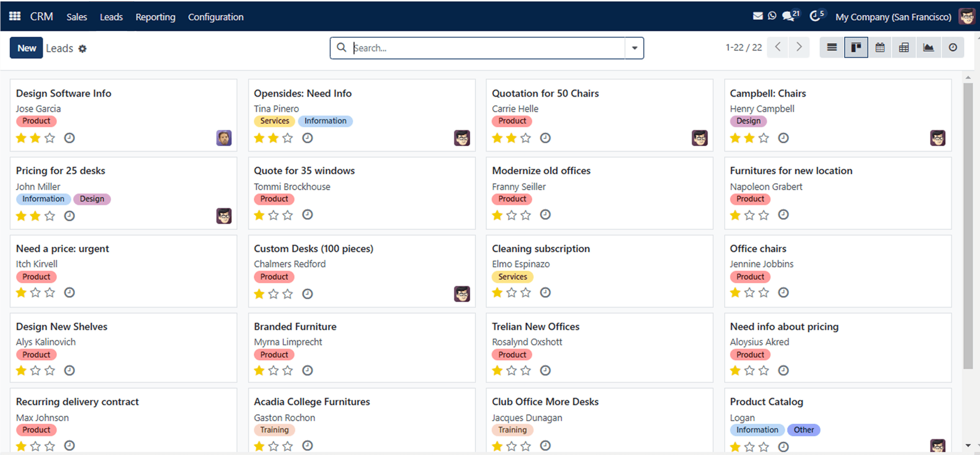Click salesperson avatar on Quotation for 50 Chairs
980x455 pixels.
pos(700,138)
